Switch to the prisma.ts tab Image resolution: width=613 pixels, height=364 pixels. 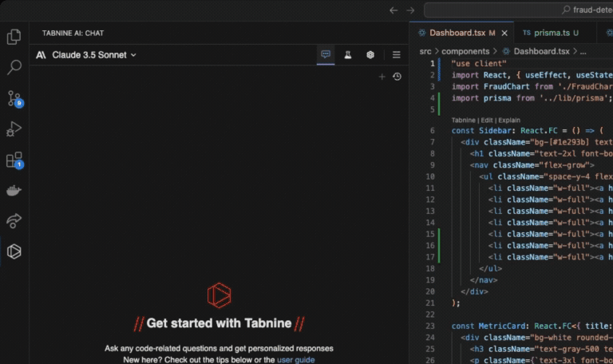point(556,33)
